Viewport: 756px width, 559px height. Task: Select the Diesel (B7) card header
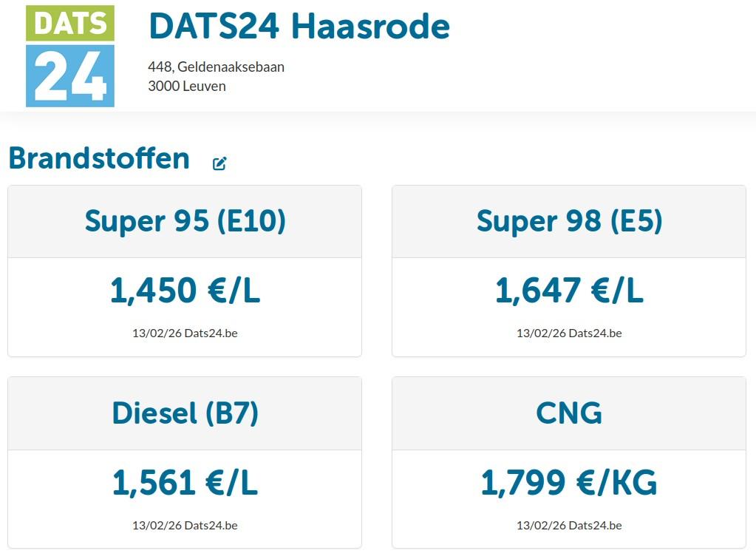click(185, 413)
